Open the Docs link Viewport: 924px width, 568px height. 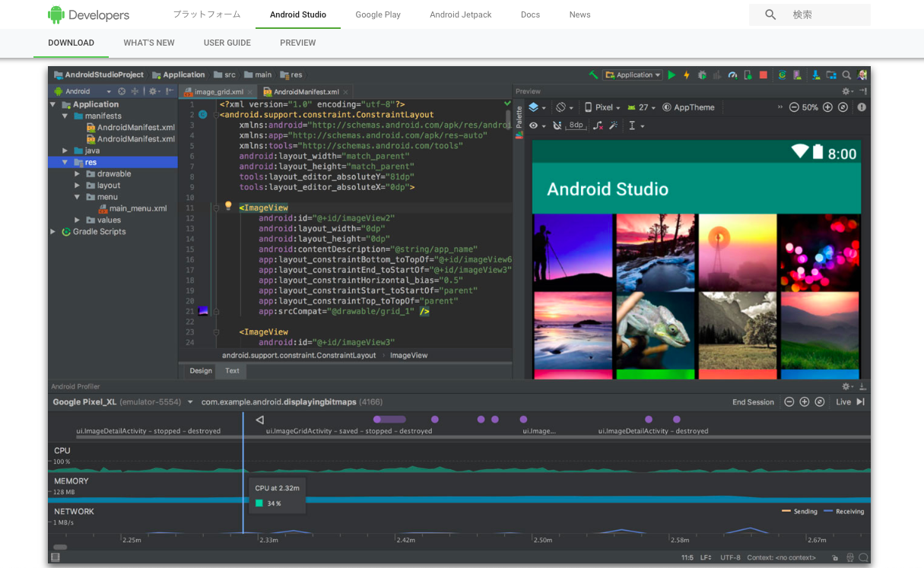pyautogui.click(x=530, y=14)
